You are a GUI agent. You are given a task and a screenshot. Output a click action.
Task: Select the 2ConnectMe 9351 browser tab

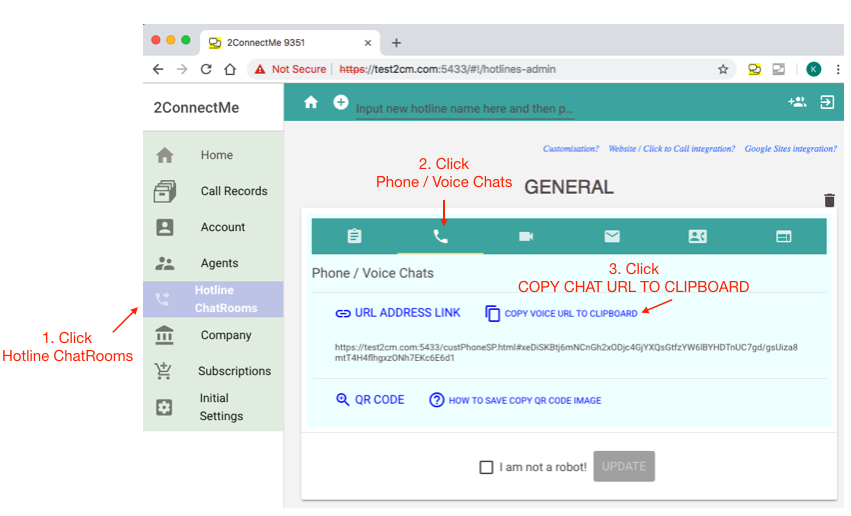coord(290,43)
